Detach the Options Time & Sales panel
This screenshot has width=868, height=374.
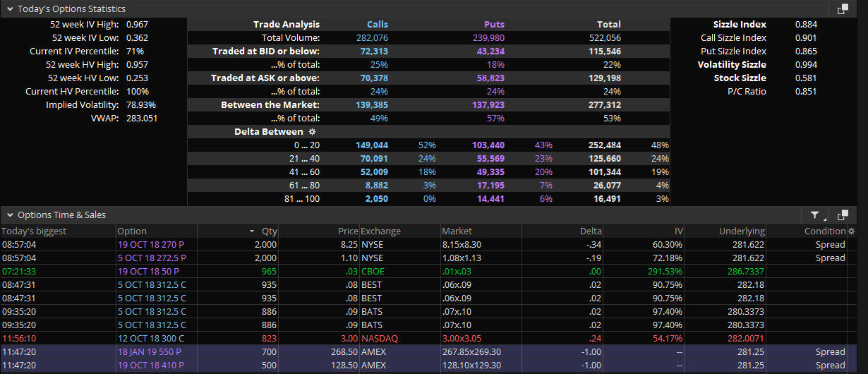click(x=843, y=215)
